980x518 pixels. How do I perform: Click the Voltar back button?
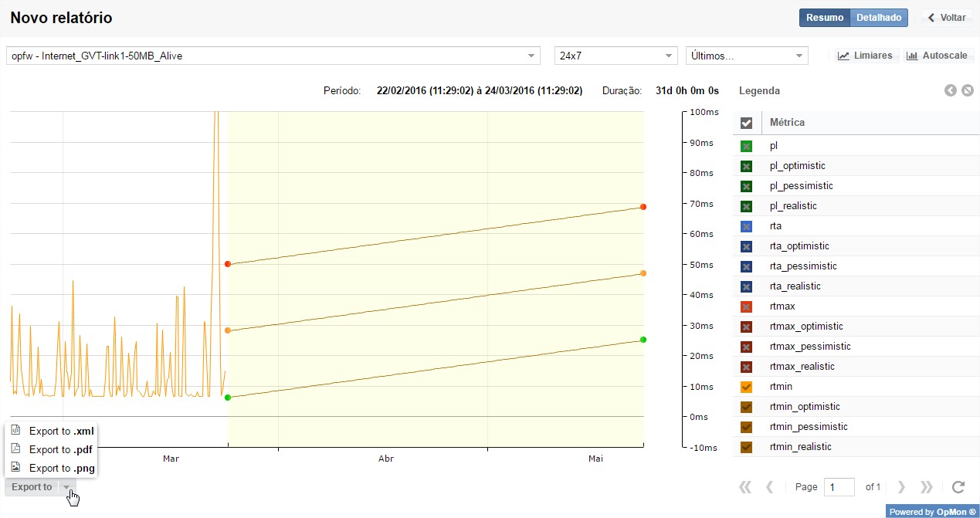(x=947, y=18)
